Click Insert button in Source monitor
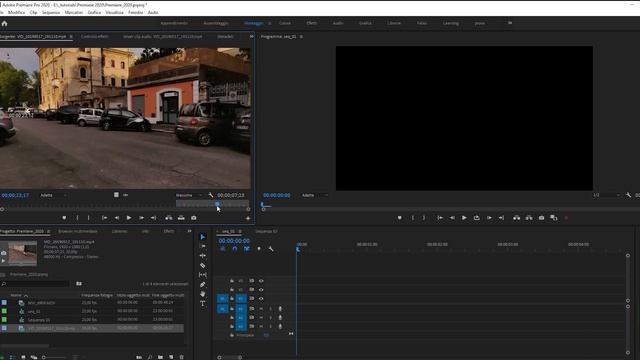Screen dimensions: 640x360 click(169, 218)
